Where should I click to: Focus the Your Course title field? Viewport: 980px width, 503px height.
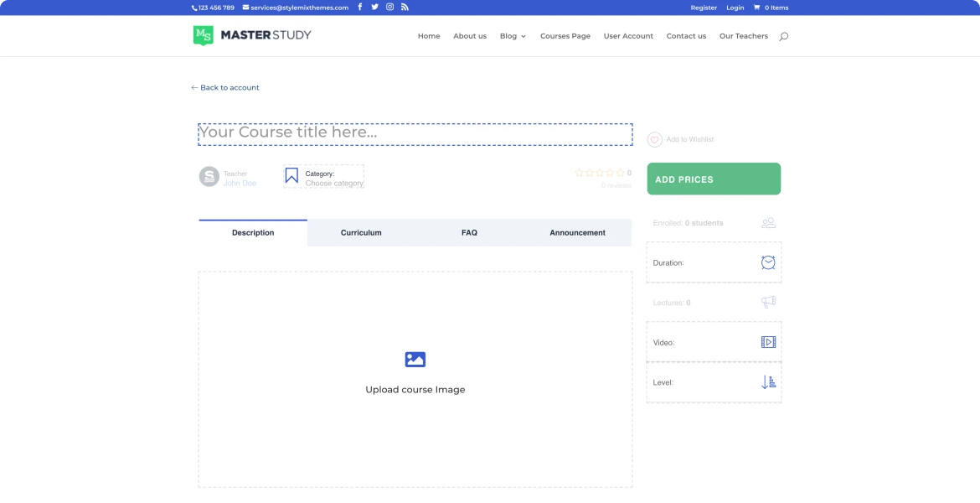(415, 134)
